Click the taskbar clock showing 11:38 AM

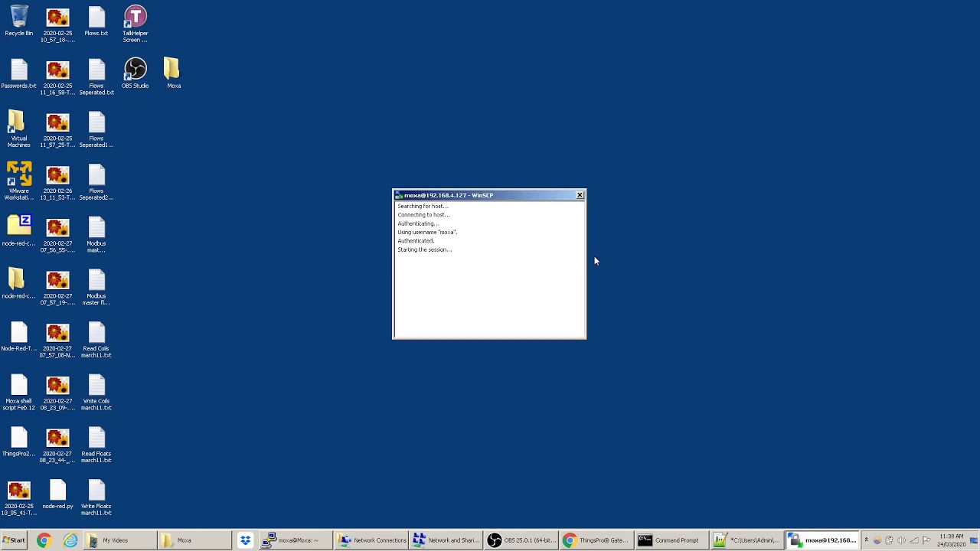click(952, 540)
